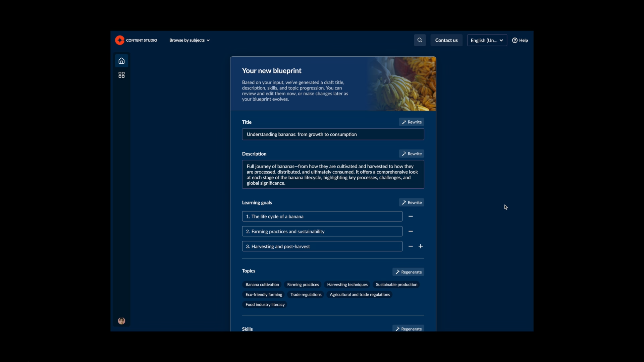The image size is (644, 362).
Task: Remove the first learning goal with the minus icon
Action: [411, 217]
